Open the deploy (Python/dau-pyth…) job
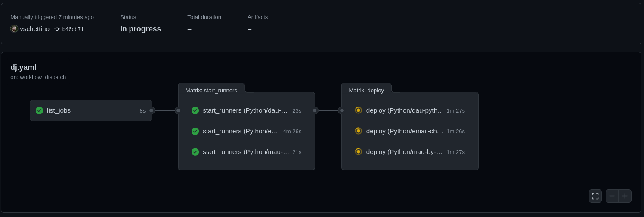644x217 pixels. 405,110
